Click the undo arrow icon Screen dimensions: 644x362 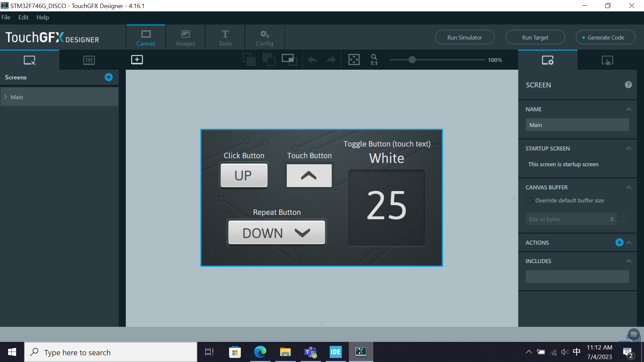(312, 60)
